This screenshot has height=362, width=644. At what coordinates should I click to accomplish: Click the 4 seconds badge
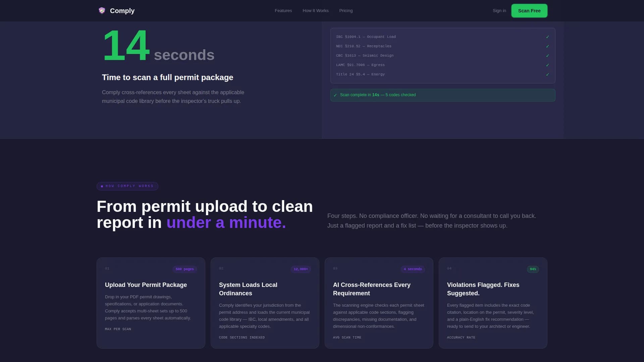point(413,269)
